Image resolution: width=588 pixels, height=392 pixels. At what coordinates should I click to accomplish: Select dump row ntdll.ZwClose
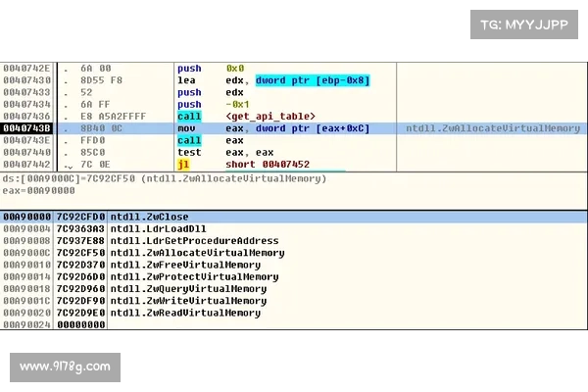(x=294, y=217)
